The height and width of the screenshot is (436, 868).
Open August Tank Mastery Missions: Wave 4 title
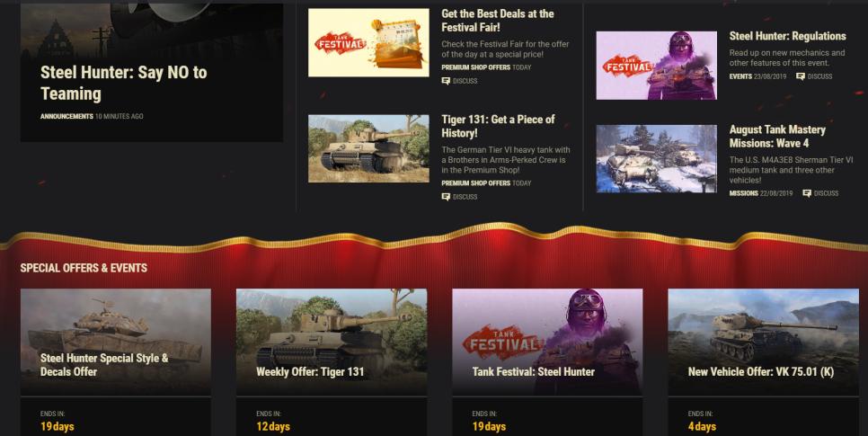coord(777,137)
